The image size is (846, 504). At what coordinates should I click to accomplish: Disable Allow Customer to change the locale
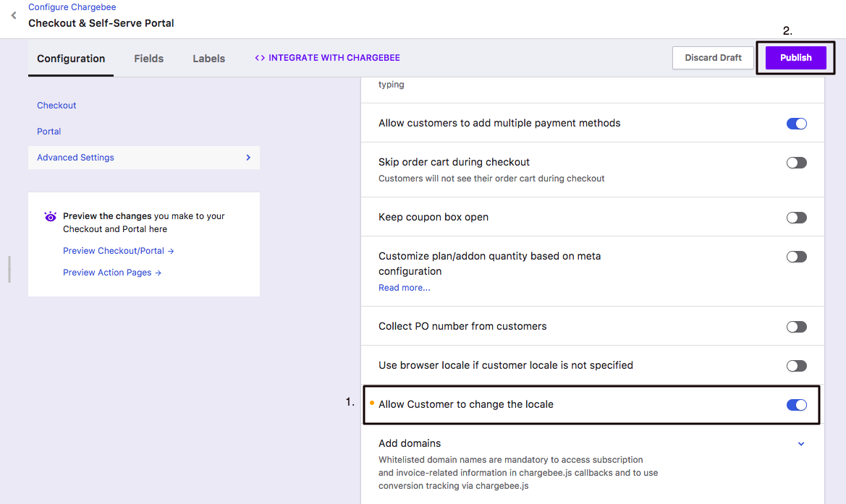pyautogui.click(x=797, y=404)
